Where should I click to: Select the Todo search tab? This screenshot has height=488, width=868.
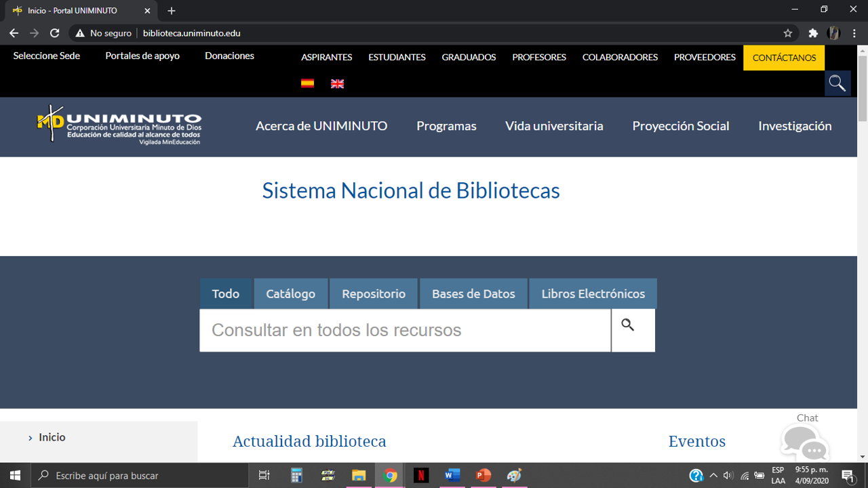[226, 293]
